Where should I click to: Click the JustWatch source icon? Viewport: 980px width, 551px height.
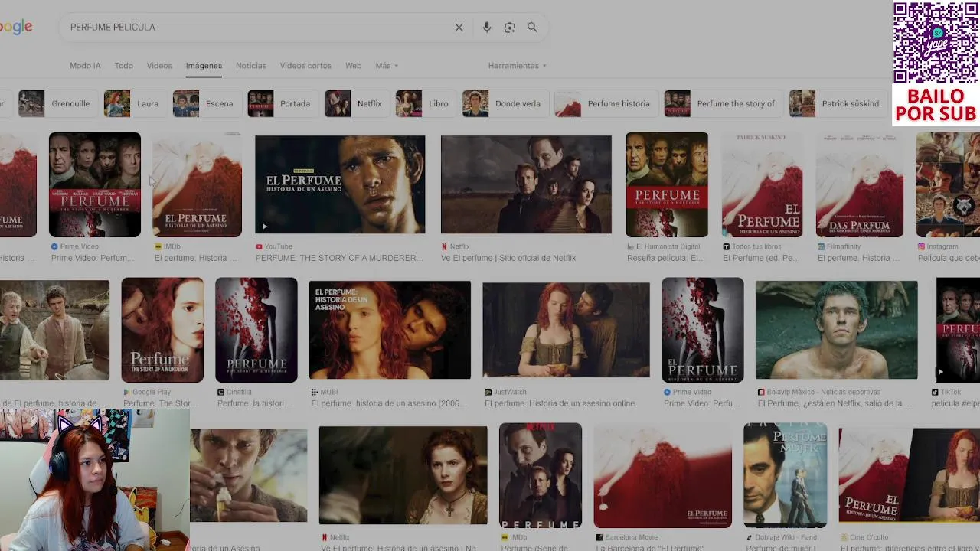(488, 392)
